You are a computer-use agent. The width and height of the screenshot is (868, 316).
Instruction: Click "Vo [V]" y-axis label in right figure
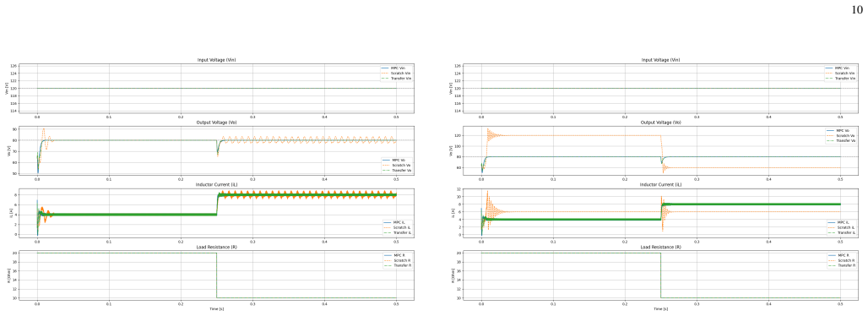tap(450, 150)
